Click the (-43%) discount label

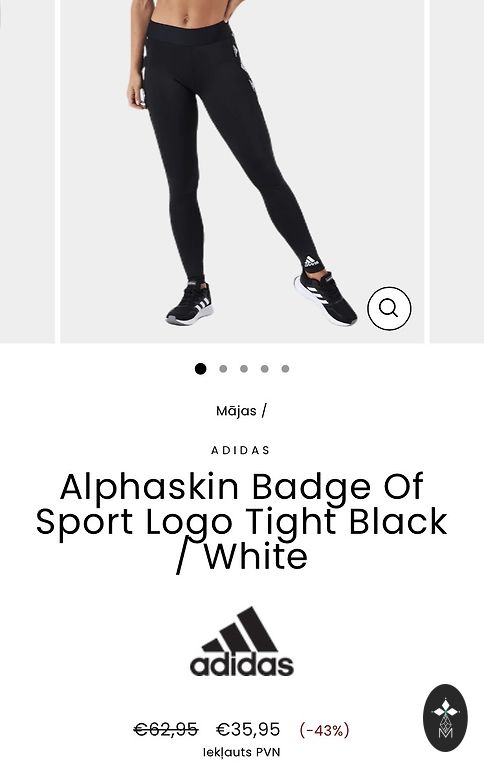(x=324, y=730)
